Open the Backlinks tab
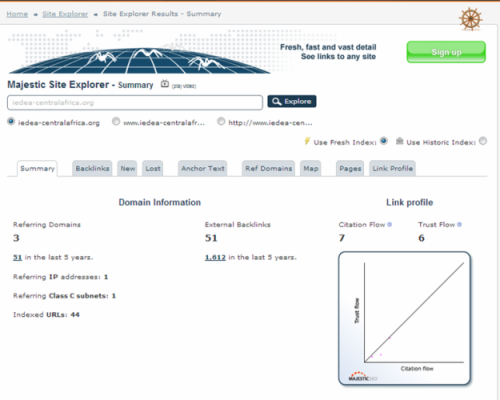The image size is (500, 400). (92, 168)
